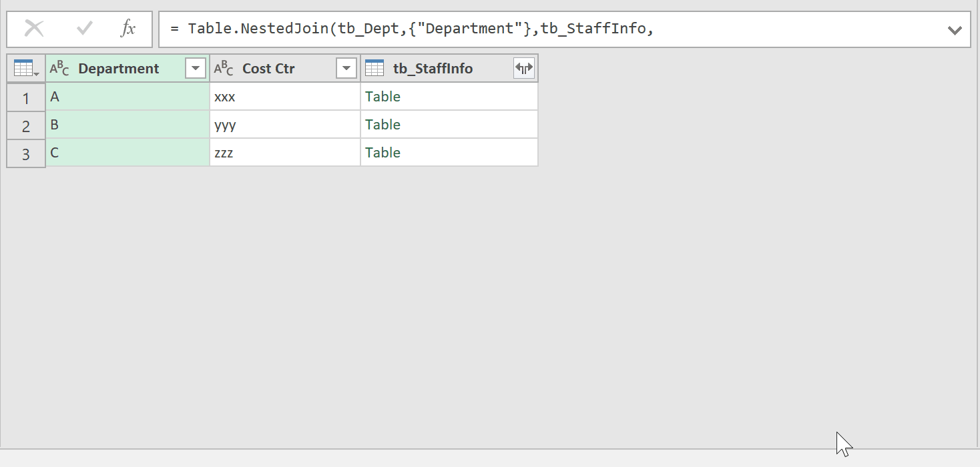Expand the tb_StaffInfo column with the arrows icon
The width and height of the screenshot is (980, 467).
524,68
